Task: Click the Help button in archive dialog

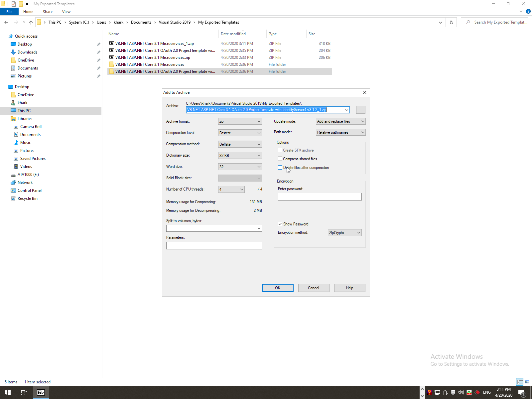Action: pos(350,288)
